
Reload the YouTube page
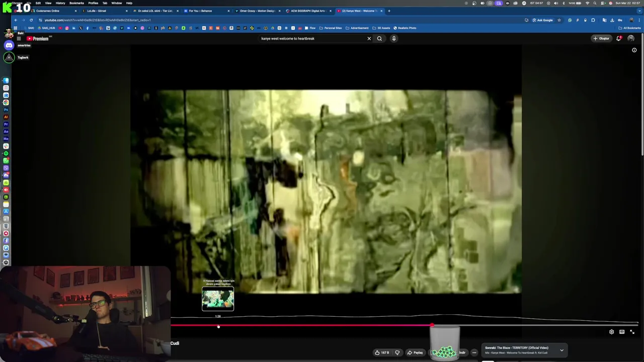click(x=31, y=20)
